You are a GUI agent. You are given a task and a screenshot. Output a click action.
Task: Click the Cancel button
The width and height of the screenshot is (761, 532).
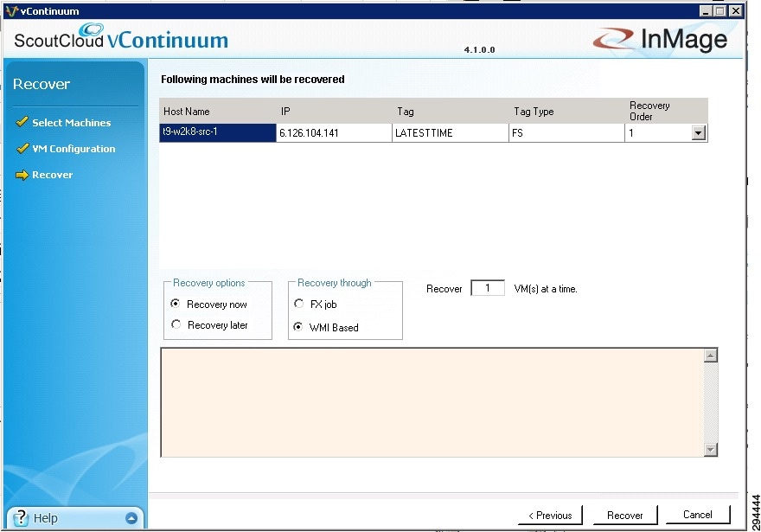698,515
